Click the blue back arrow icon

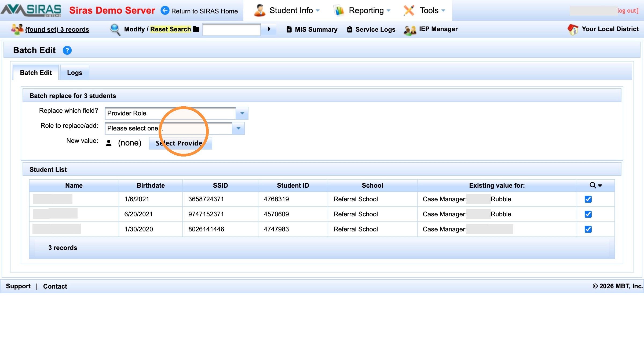point(165,10)
